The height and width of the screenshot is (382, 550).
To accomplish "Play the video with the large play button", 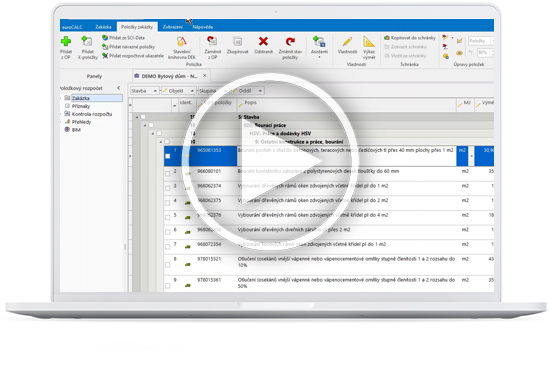I will coord(270,161).
